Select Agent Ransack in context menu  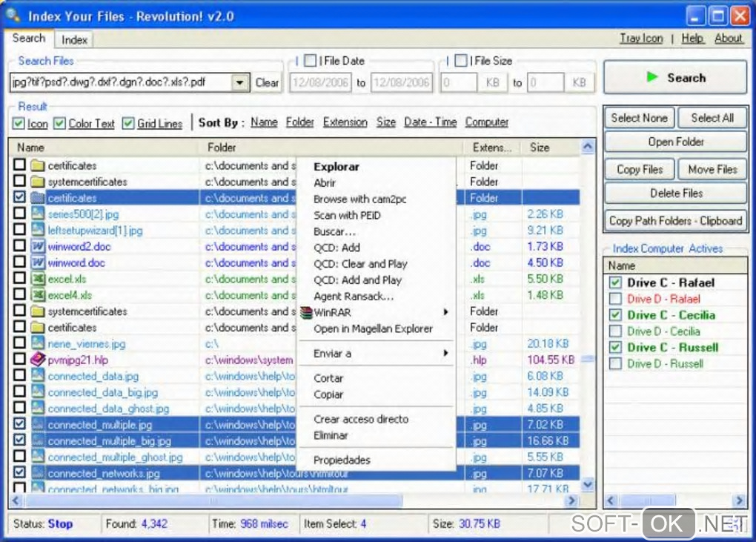354,296
